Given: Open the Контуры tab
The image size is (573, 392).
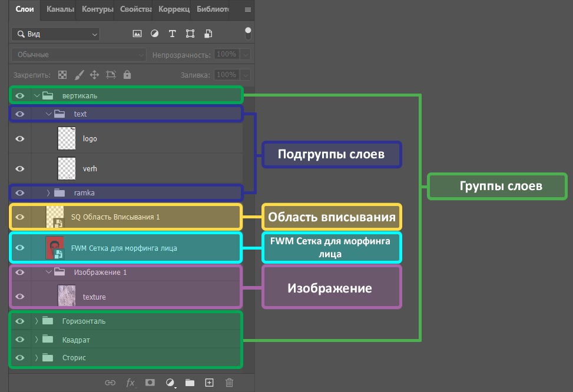Looking at the screenshot, I should pos(98,9).
